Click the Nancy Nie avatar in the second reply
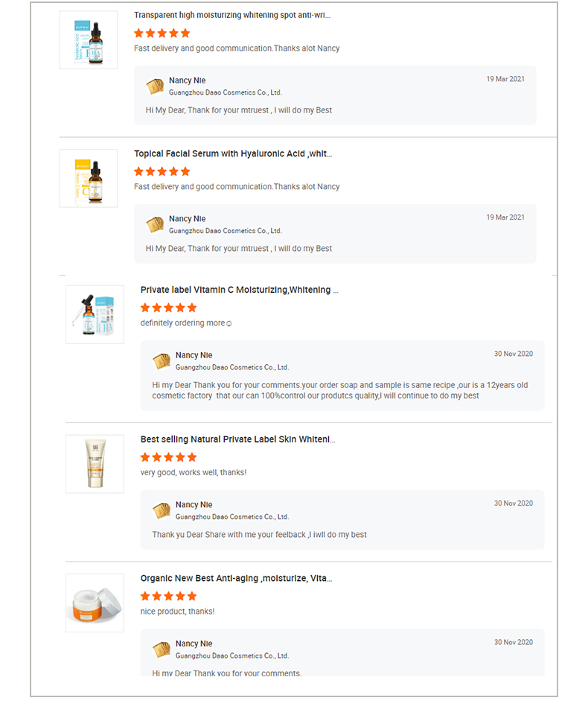The width and height of the screenshot is (588, 718). pos(155,224)
